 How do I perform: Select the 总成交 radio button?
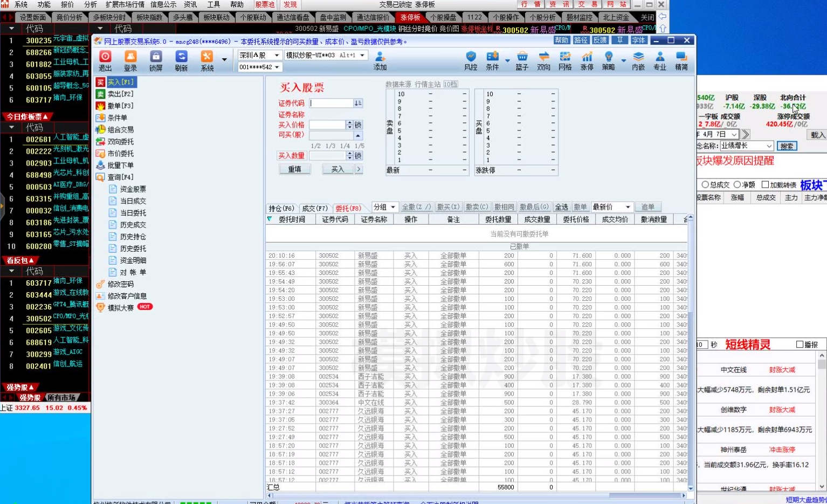pyautogui.click(x=705, y=185)
